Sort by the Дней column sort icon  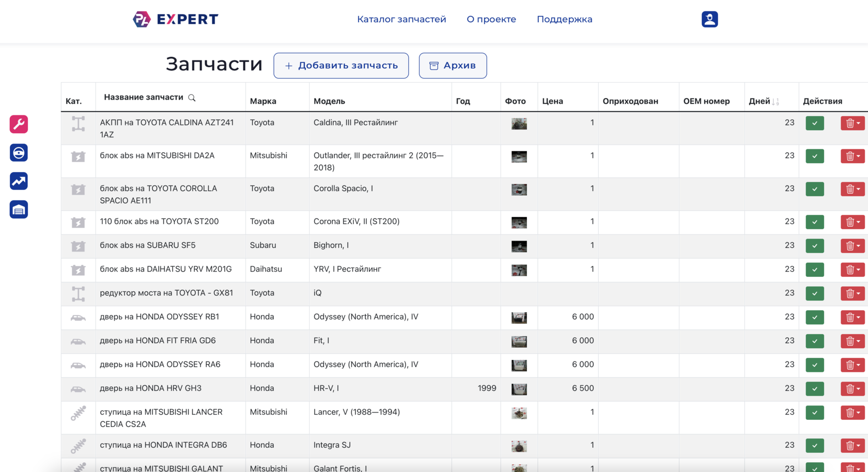click(776, 102)
